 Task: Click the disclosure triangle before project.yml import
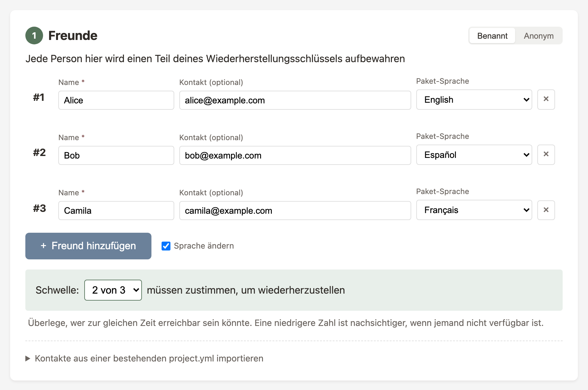[x=28, y=358]
